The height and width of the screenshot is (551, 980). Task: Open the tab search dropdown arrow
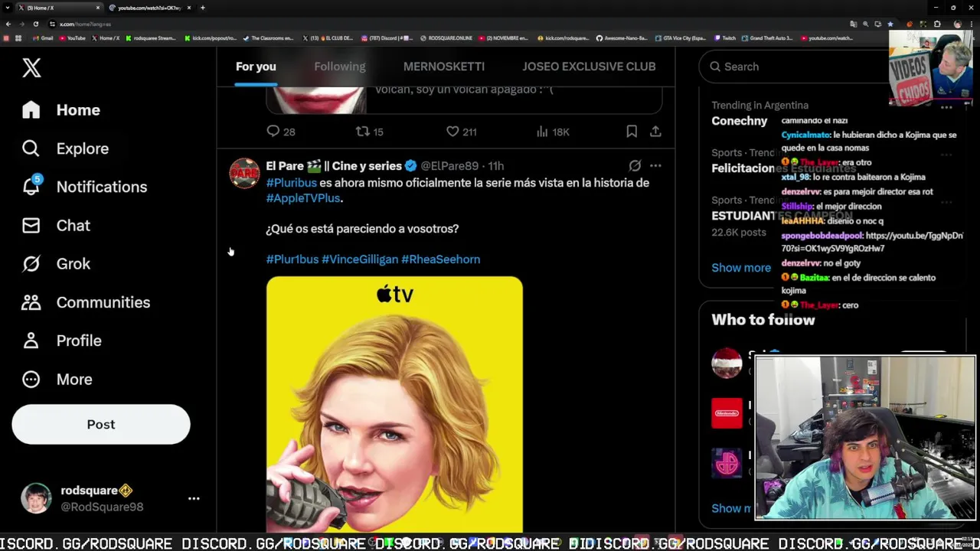click(7, 8)
